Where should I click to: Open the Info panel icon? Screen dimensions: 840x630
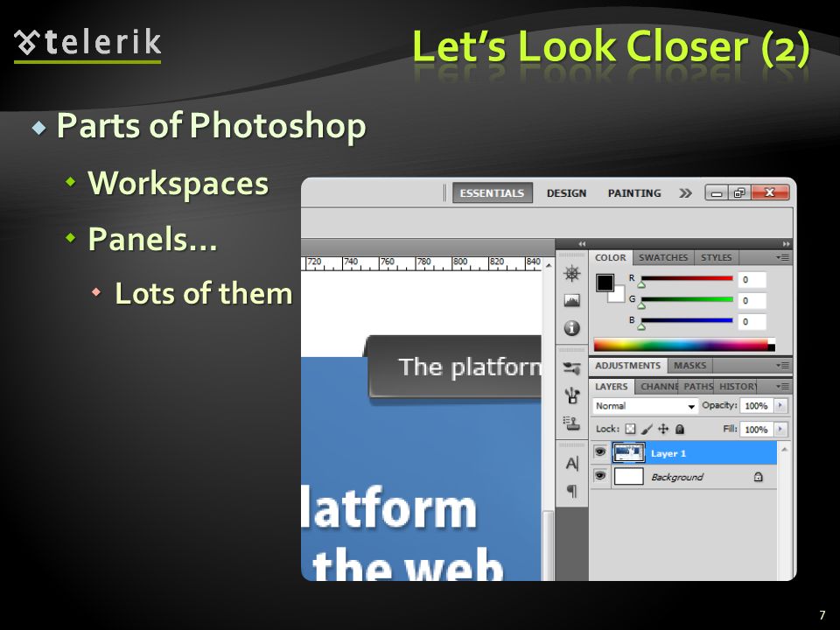click(x=571, y=328)
